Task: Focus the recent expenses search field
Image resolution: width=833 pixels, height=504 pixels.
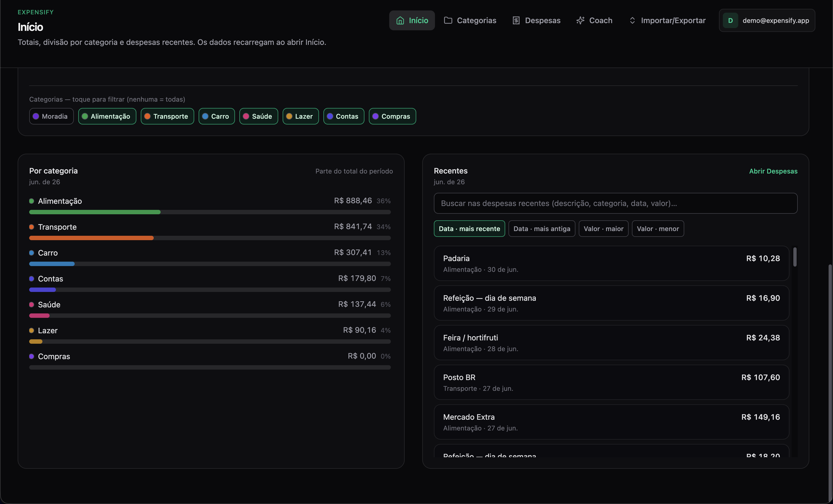Action: [x=616, y=203]
